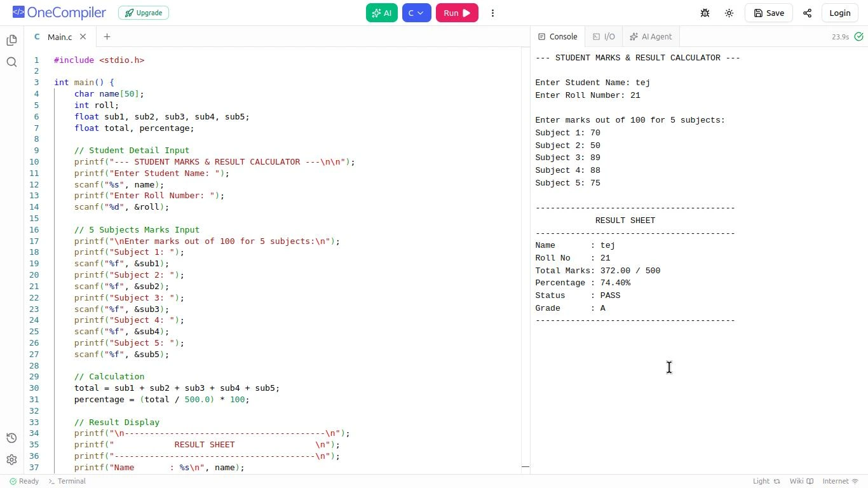Click the '// Calculation' comment

109,377
